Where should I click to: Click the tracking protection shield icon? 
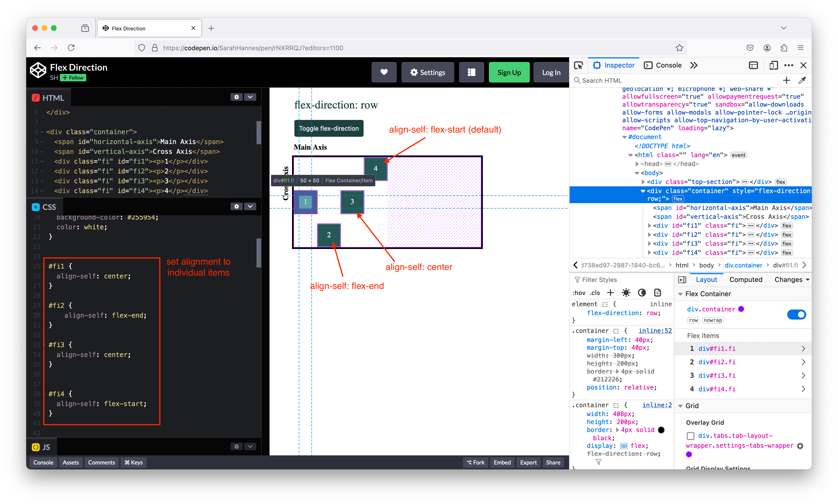click(142, 48)
